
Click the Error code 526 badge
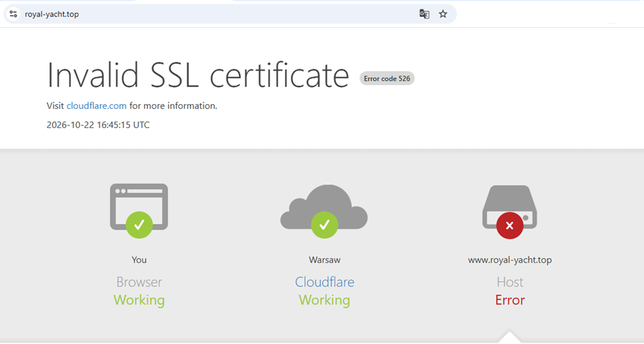click(387, 79)
